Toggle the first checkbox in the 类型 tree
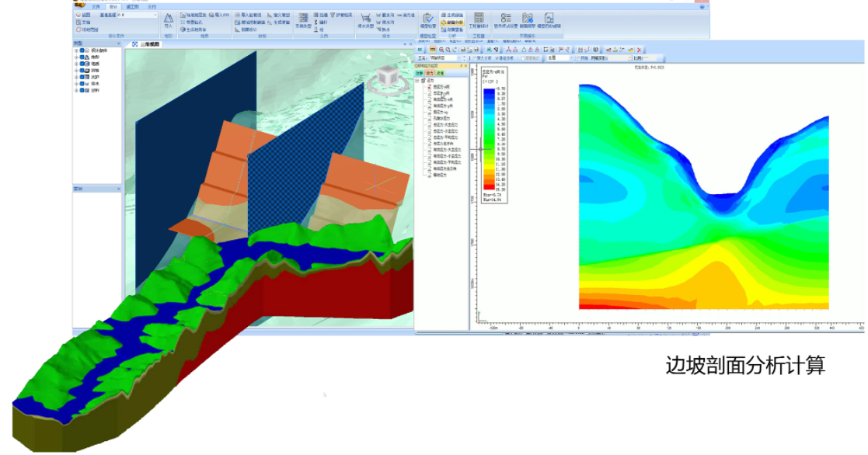 (82, 50)
